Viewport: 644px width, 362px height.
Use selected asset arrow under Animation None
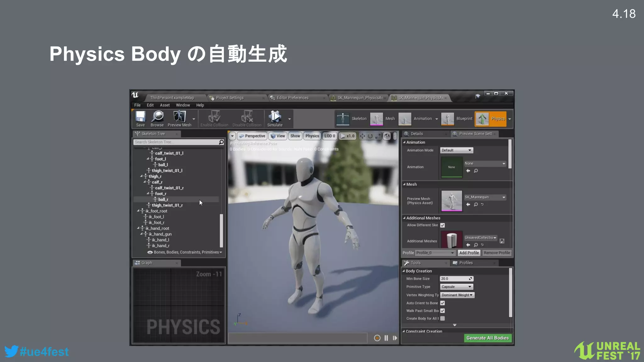468,171
